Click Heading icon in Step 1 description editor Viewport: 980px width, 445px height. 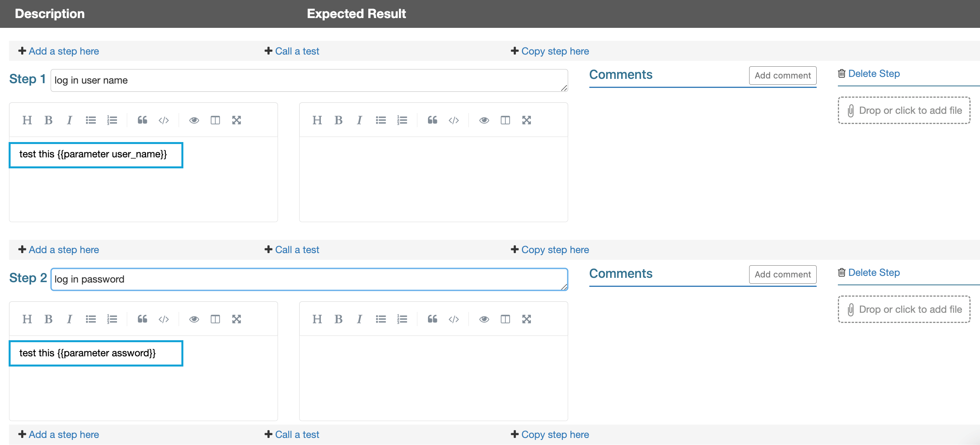click(x=27, y=120)
